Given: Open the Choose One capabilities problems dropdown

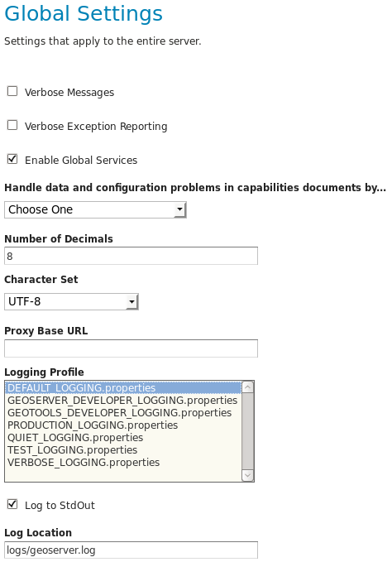Looking at the screenshot, I should (x=95, y=209).
